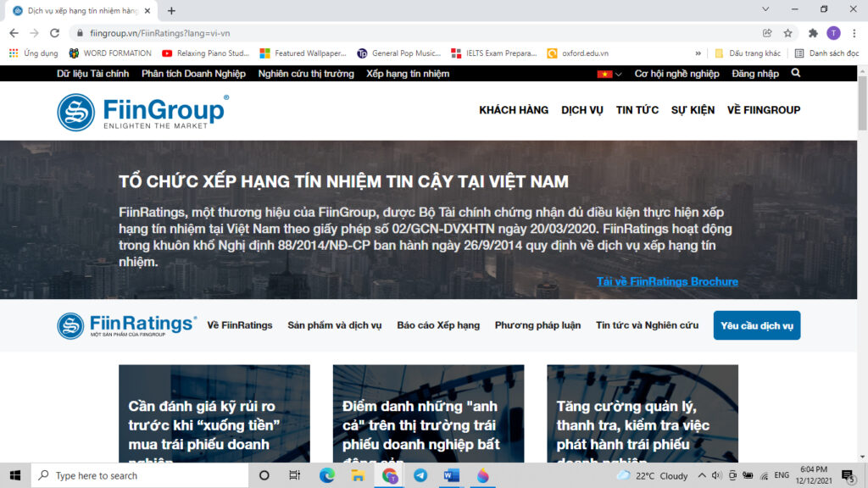Switch to Chrome on the taskbar
868x488 pixels.
pyautogui.click(x=389, y=475)
